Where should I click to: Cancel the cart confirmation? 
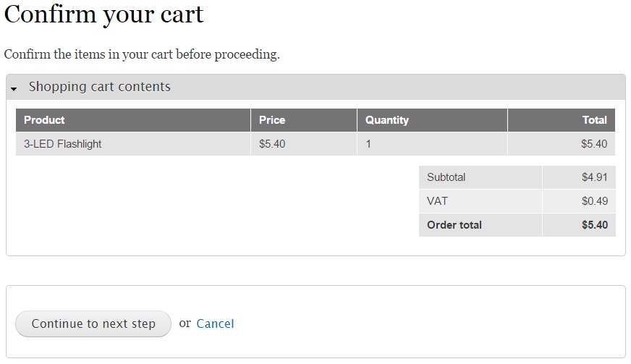point(215,323)
